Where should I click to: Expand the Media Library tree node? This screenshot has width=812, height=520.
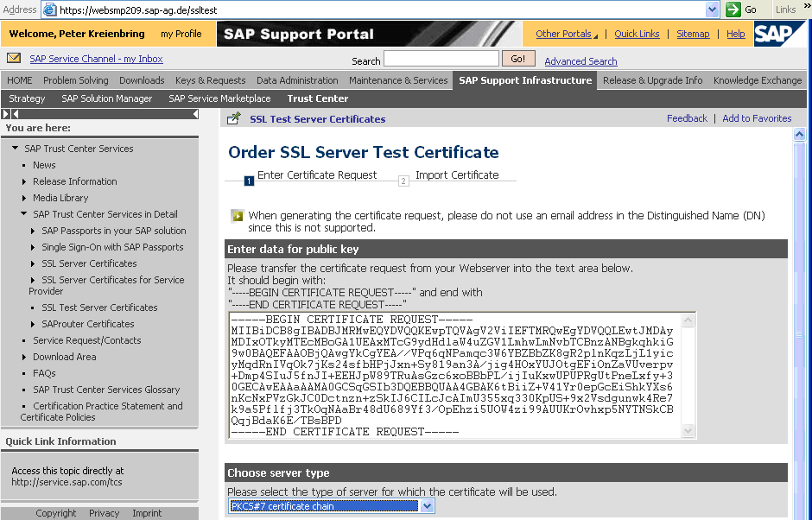click(24, 198)
